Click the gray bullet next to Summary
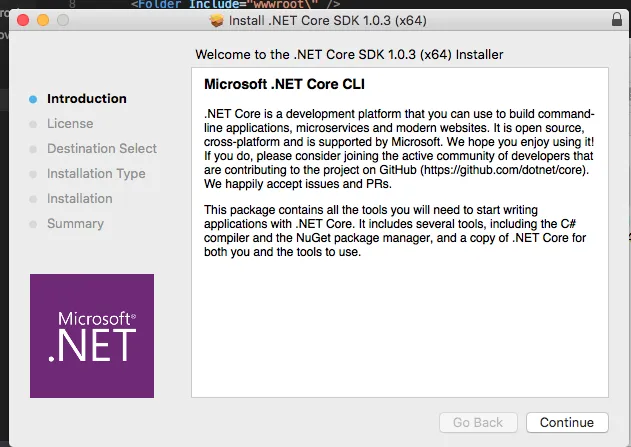This screenshot has height=447, width=631. 33,224
